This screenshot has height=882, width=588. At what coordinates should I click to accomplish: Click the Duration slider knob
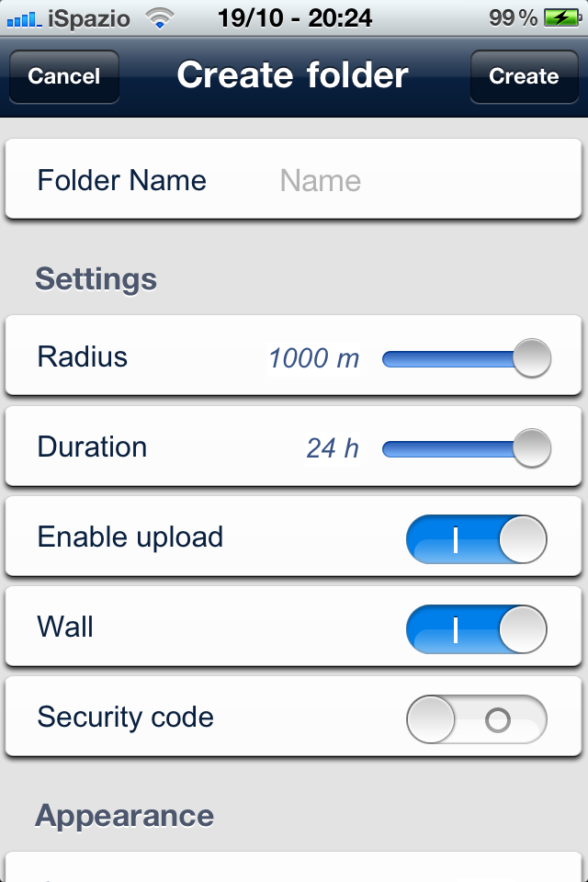click(x=531, y=447)
